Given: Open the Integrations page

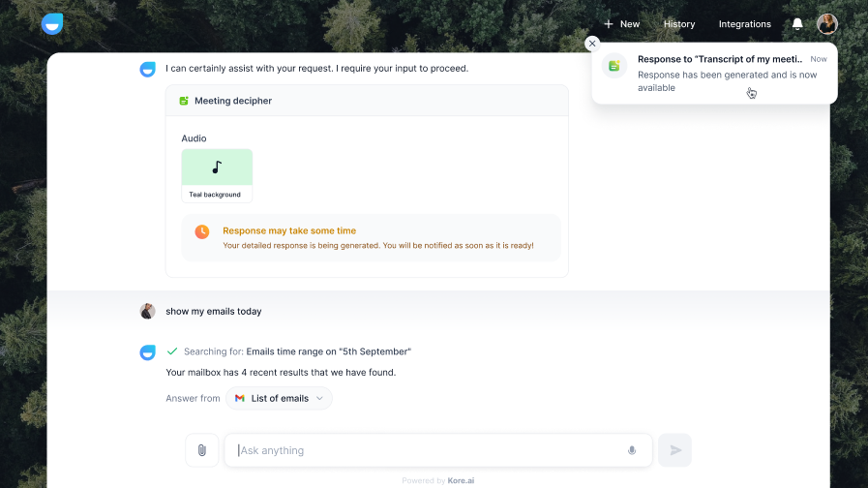Looking at the screenshot, I should click(744, 24).
